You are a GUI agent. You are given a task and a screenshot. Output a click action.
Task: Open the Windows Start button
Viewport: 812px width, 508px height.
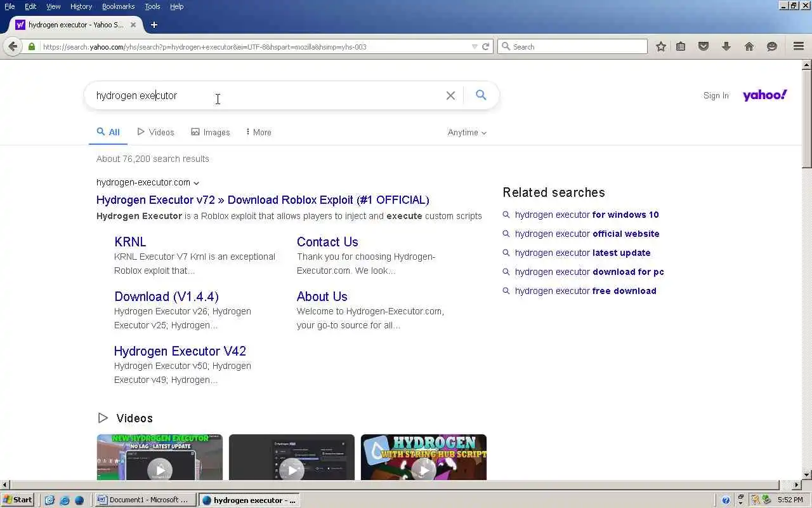pyautogui.click(x=18, y=500)
